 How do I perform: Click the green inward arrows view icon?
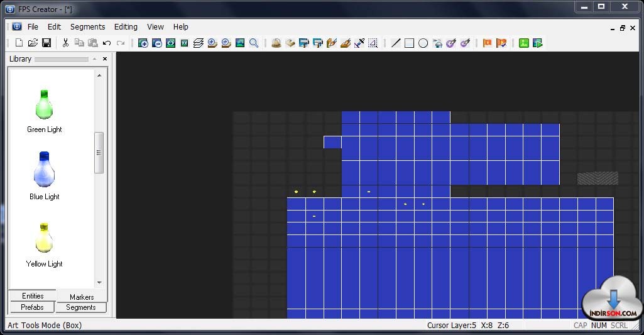pyautogui.click(x=185, y=43)
